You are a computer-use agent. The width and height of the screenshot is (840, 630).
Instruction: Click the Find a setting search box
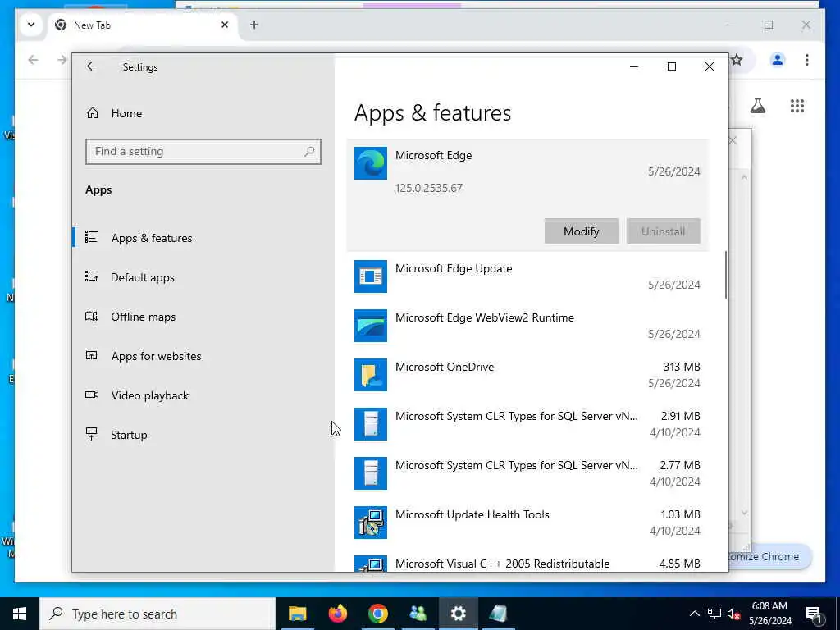203,152
